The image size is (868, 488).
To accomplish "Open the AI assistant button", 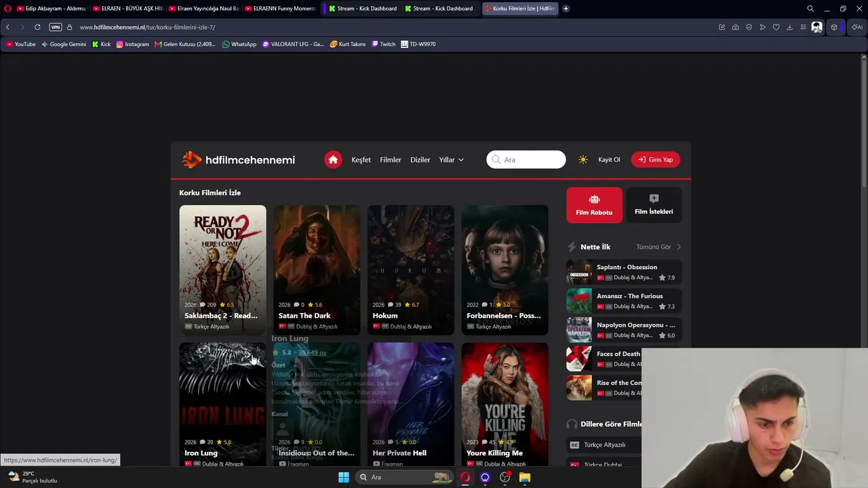I will coord(856,27).
